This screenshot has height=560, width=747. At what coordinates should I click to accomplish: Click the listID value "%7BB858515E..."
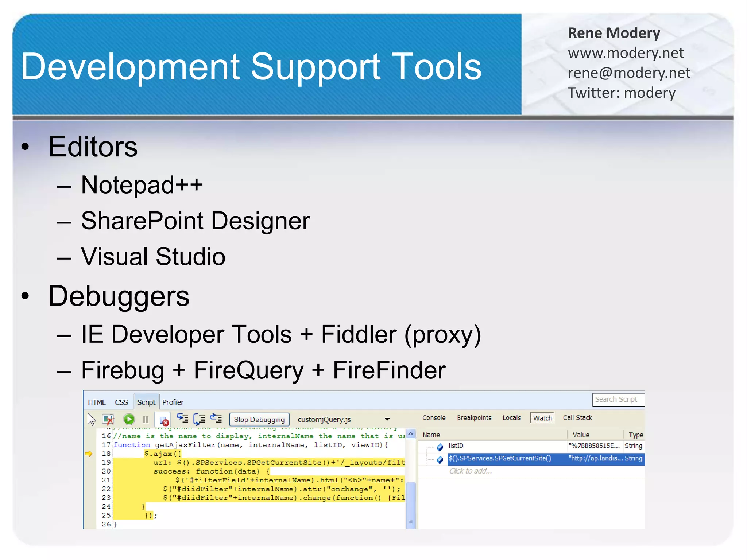pyautogui.click(x=594, y=446)
